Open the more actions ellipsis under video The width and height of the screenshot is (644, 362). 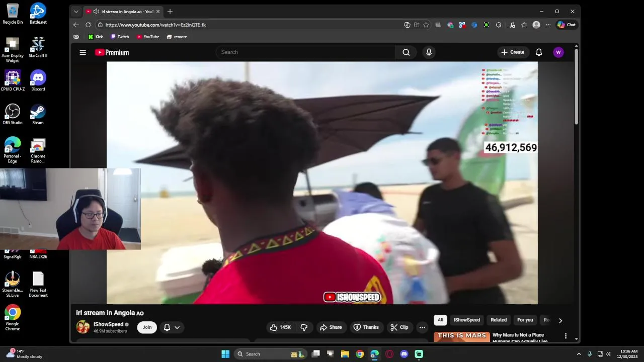pos(422,327)
